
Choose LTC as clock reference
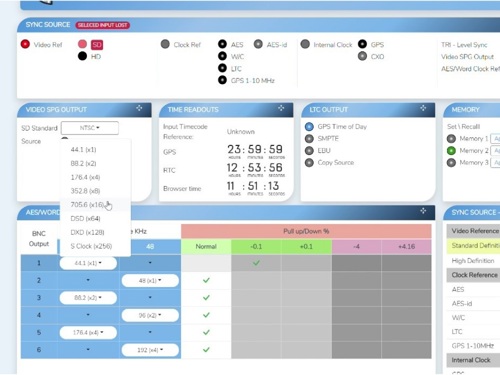pyautogui.click(x=222, y=68)
